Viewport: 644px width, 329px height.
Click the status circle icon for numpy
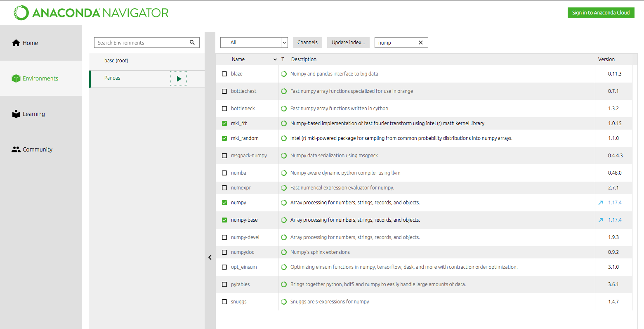tap(284, 203)
